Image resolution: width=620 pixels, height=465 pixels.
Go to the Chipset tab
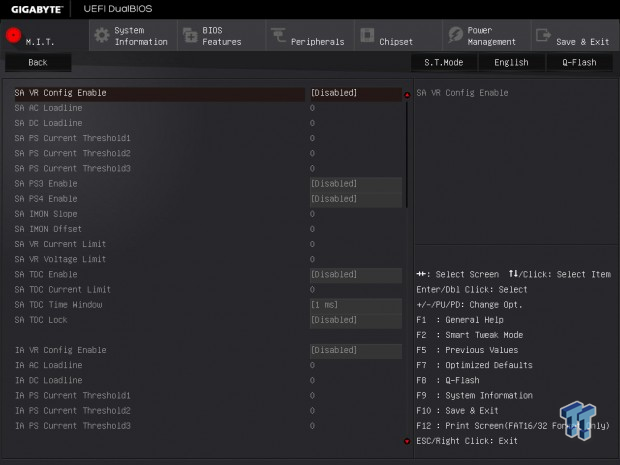(x=398, y=36)
